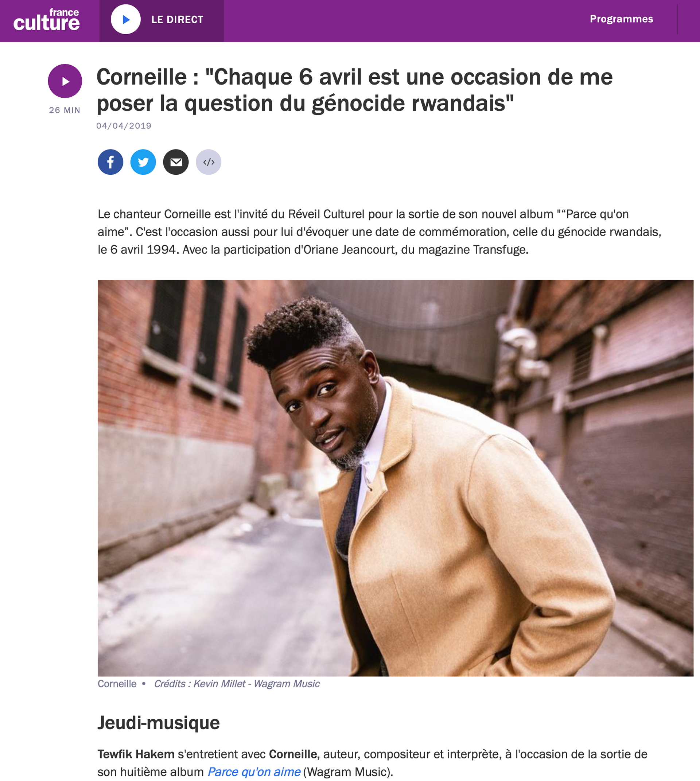Click the LE DIRECT label
This screenshot has width=700, height=781.
(x=177, y=20)
